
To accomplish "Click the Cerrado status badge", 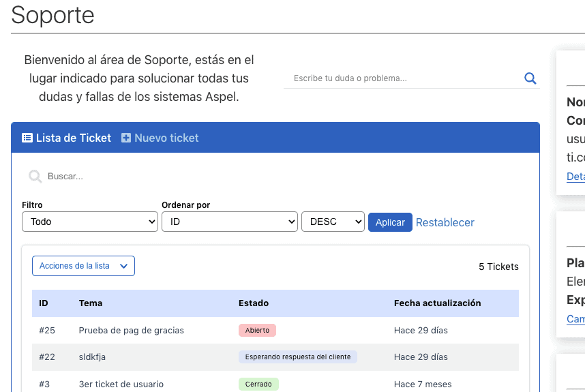I will coord(258,385).
